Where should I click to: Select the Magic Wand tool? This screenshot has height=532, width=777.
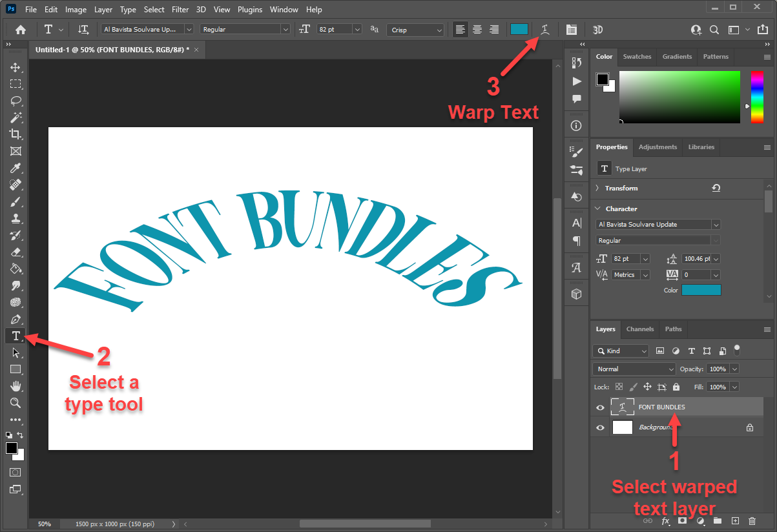coord(16,118)
